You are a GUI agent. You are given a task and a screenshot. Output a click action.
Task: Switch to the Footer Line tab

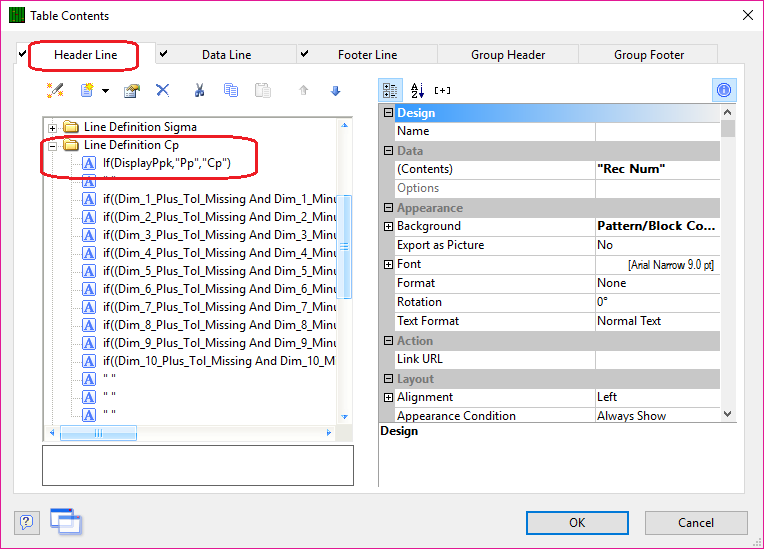[x=367, y=55]
